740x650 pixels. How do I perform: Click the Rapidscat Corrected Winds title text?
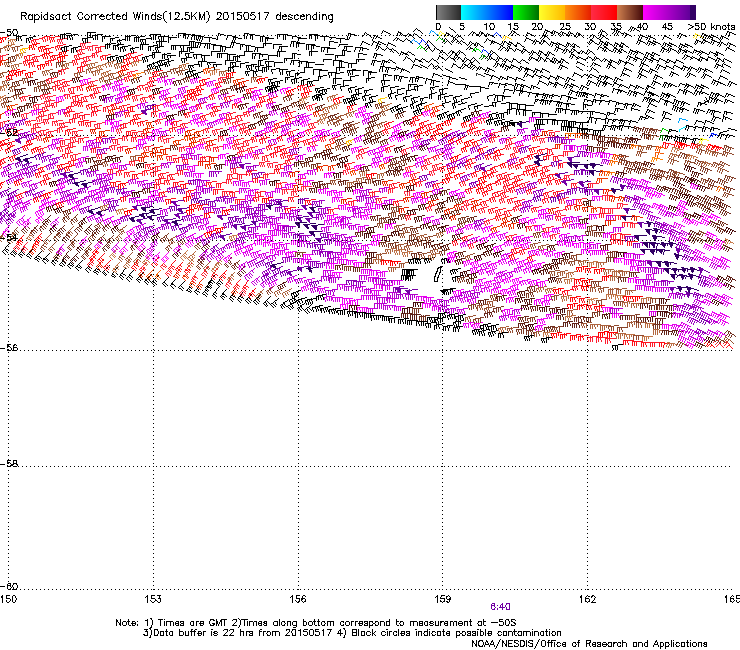177,16
